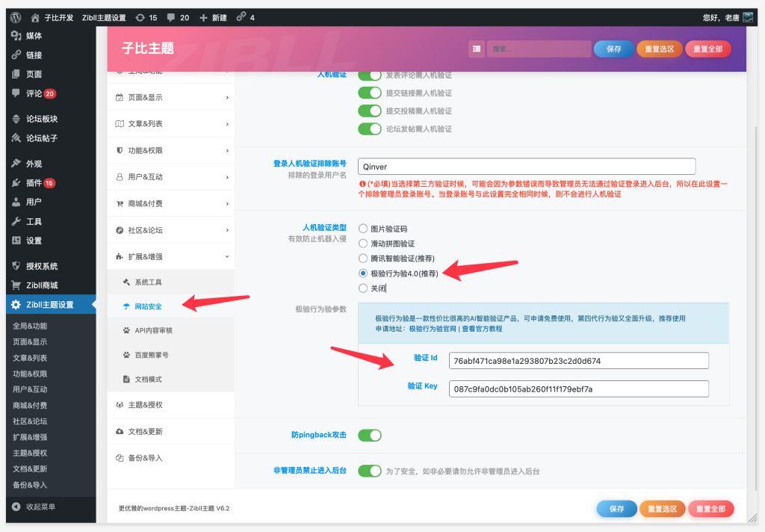Viewport: 765px width, 532px height.
Task: Click the Zibll主题设置 gear icon
Action: [16, 305]
